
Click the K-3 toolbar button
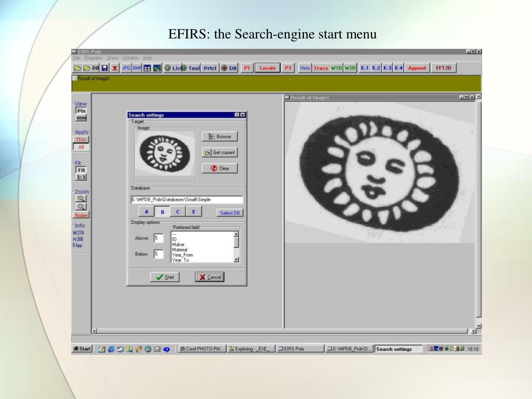(387, 68)
